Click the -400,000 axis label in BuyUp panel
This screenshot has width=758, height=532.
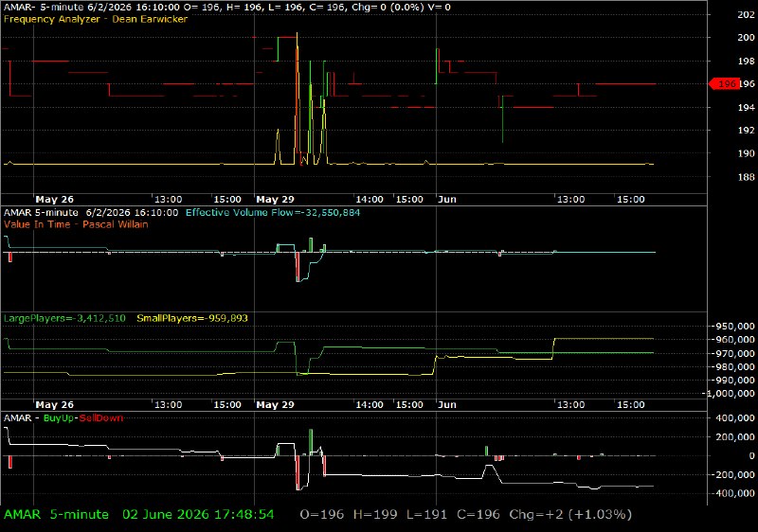(x=733, y=493)
